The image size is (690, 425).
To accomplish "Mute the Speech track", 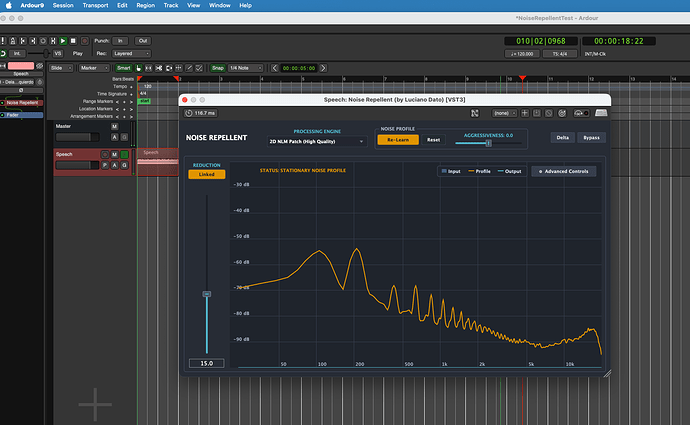I will point(114,154).
